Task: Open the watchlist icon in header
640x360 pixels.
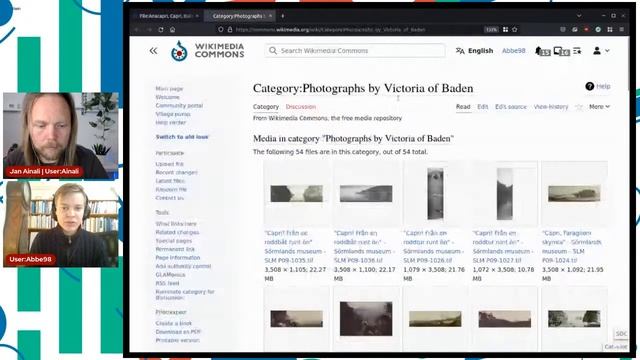Action: [x=577, y=51]
